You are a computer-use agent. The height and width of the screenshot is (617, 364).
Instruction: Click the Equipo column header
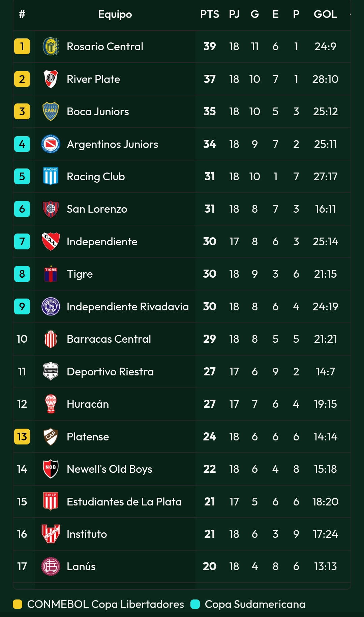point(115,14)
